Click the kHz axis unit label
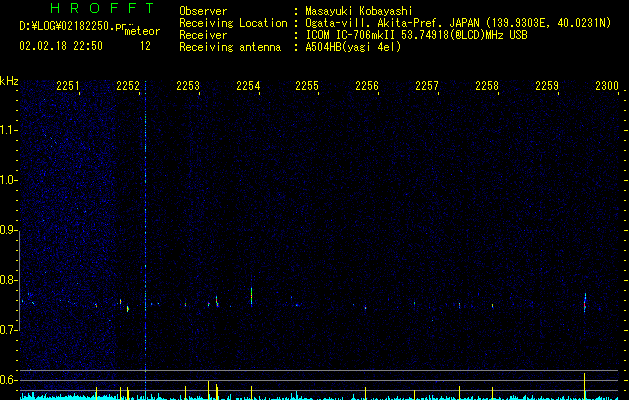This screenshot has height=400, width=629. point(9,81)
